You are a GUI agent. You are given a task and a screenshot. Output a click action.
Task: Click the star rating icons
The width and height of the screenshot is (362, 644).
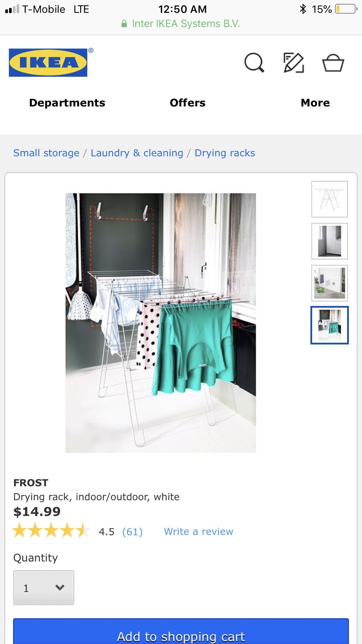tap(51, 531)
